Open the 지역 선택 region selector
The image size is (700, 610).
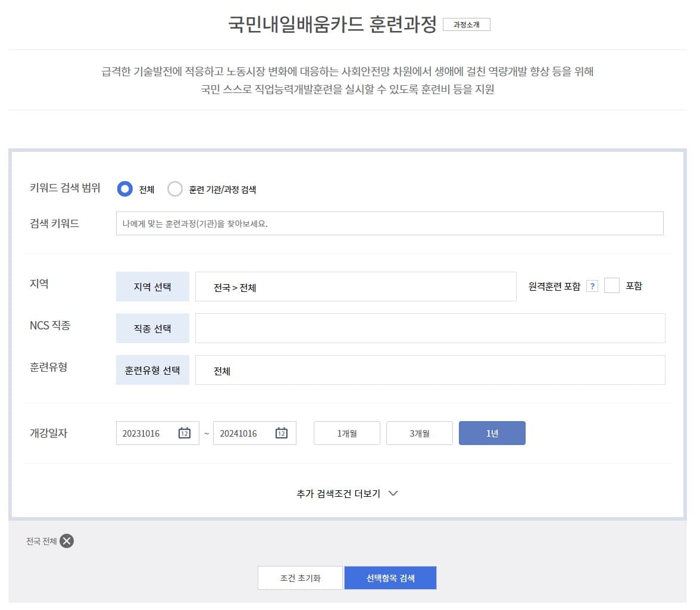click(x=152, y=286)
